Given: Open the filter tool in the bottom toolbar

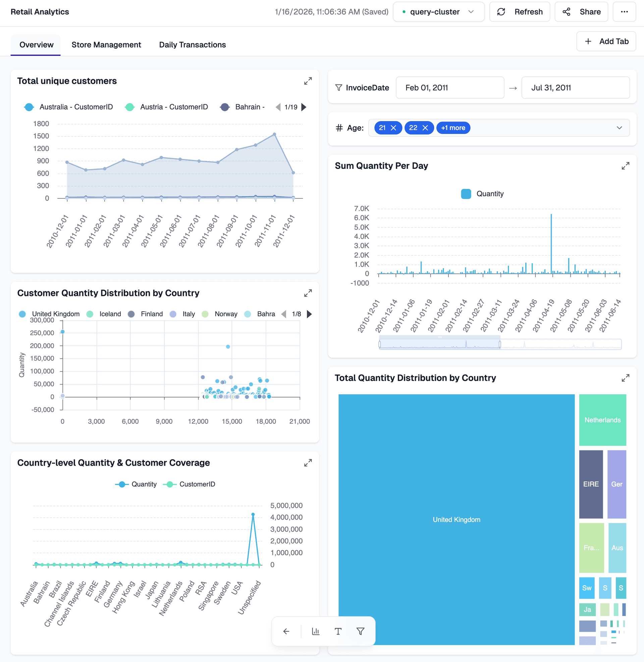Looking at the screenshot, I should (360, 631).
